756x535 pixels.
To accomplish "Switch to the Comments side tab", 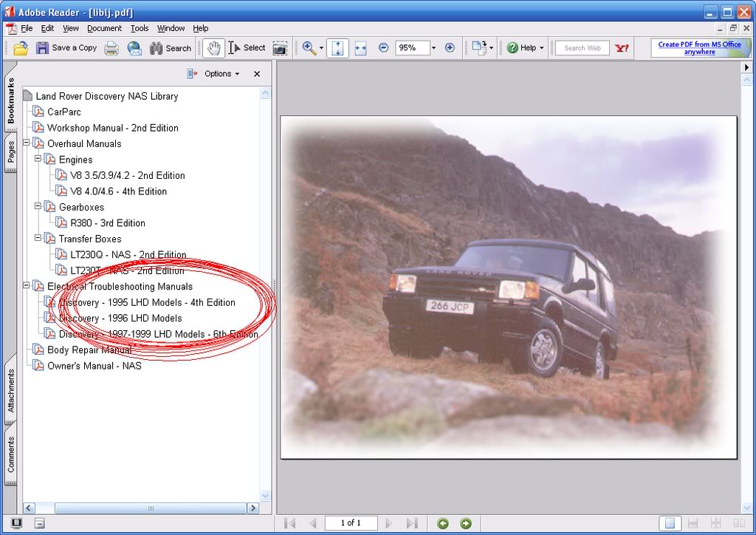I will pos(10,454).
